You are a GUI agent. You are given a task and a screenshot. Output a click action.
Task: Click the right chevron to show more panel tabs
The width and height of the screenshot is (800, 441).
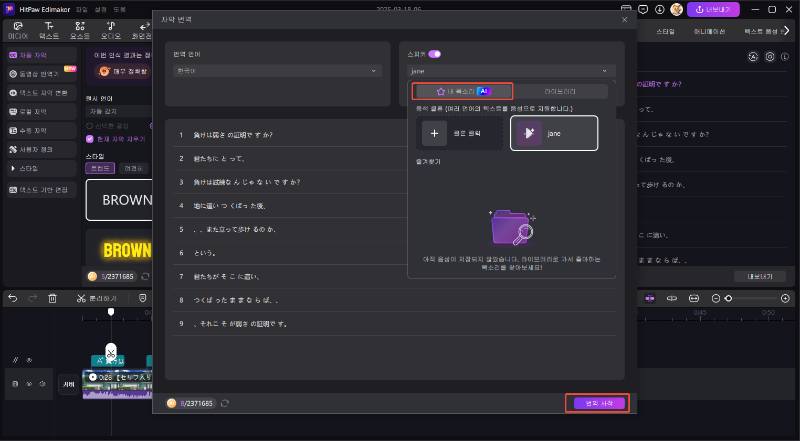click(x=787, y=31)
